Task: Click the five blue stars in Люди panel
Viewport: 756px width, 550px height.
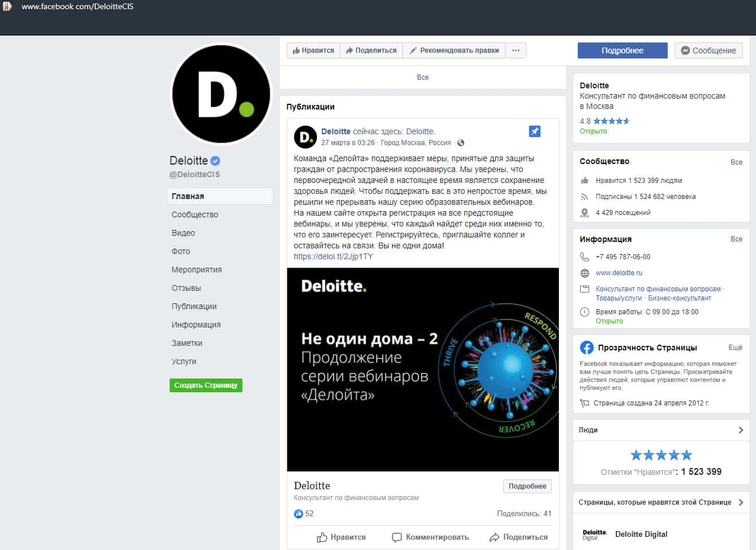Action: click(661, 455)
